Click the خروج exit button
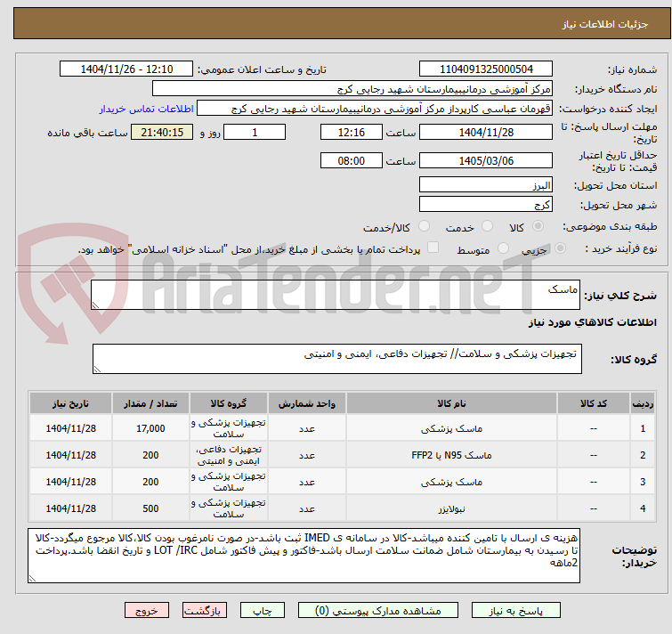 click(x=147, y=611)
